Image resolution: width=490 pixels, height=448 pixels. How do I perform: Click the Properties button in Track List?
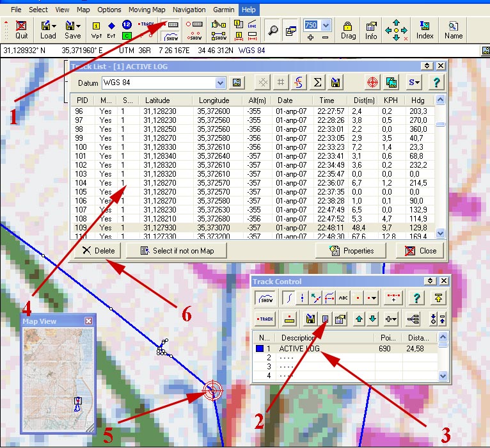351,251
